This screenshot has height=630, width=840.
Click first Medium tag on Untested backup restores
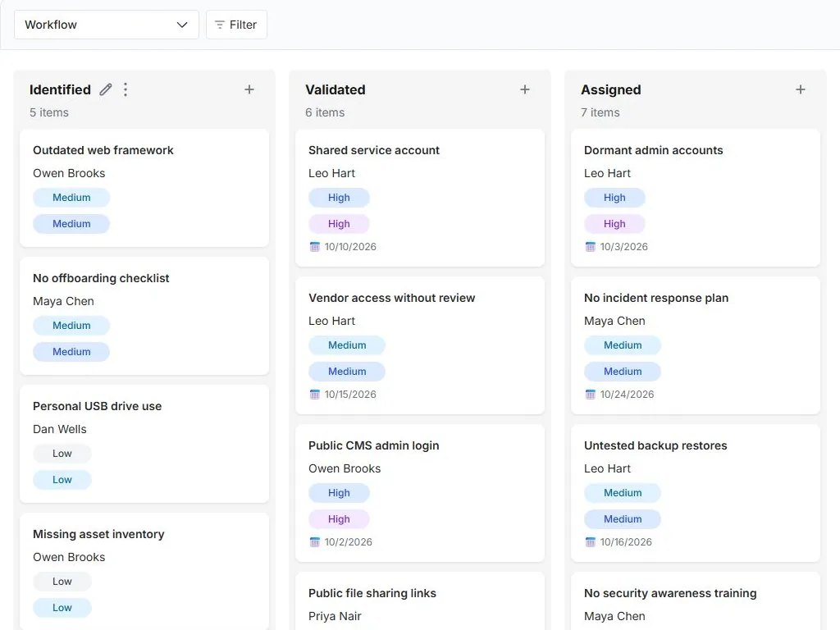tap(623, 493)
